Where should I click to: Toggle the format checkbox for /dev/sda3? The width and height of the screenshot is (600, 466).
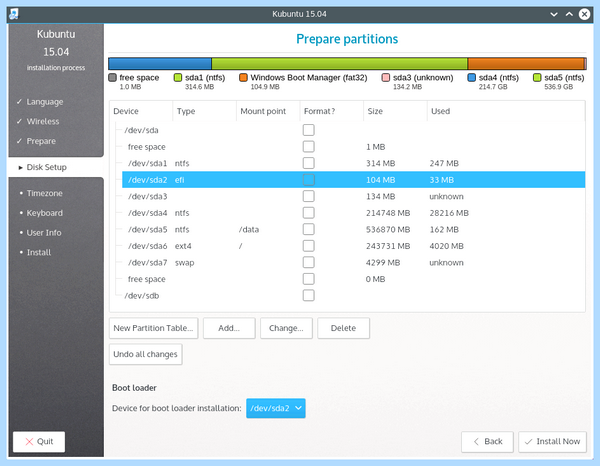308,196
